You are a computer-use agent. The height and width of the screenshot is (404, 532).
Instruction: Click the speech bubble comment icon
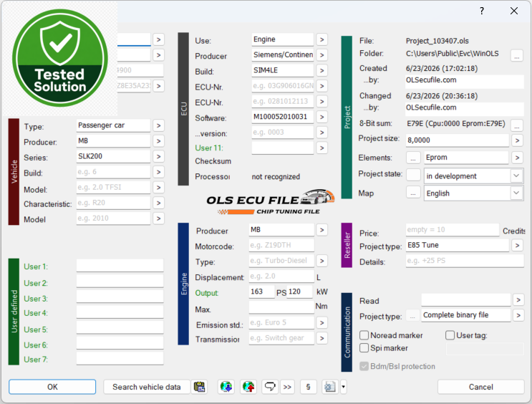[x=270, y=387]
